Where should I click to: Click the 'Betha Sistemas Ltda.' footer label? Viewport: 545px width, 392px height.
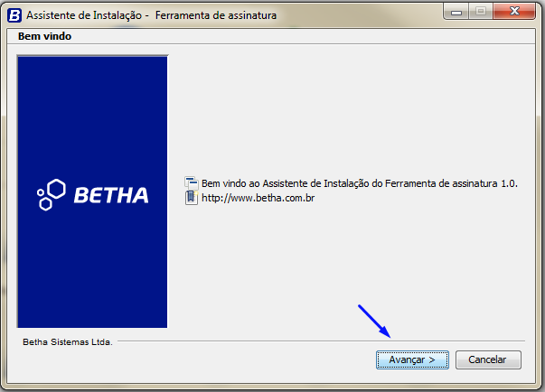[68, 342]
